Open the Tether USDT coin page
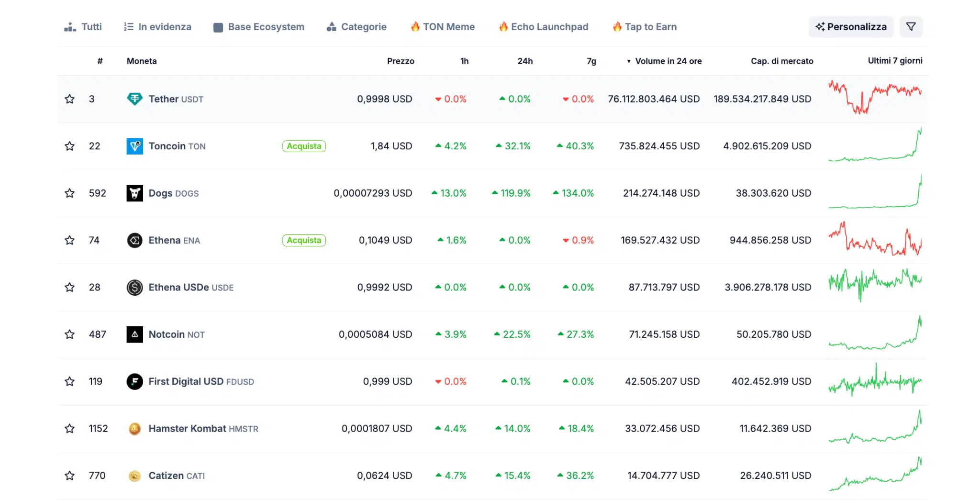The width and height of the screenshot is (980, 500). pos(176,99)
